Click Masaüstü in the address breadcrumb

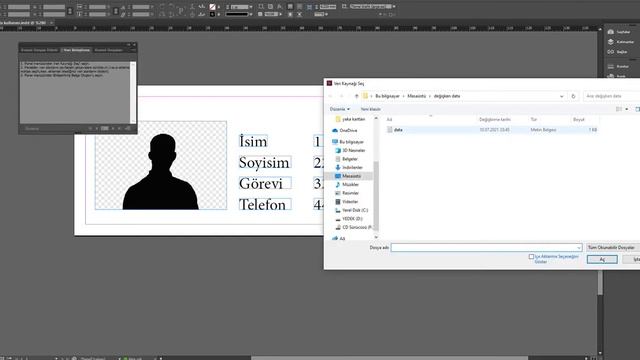point(416,96)
